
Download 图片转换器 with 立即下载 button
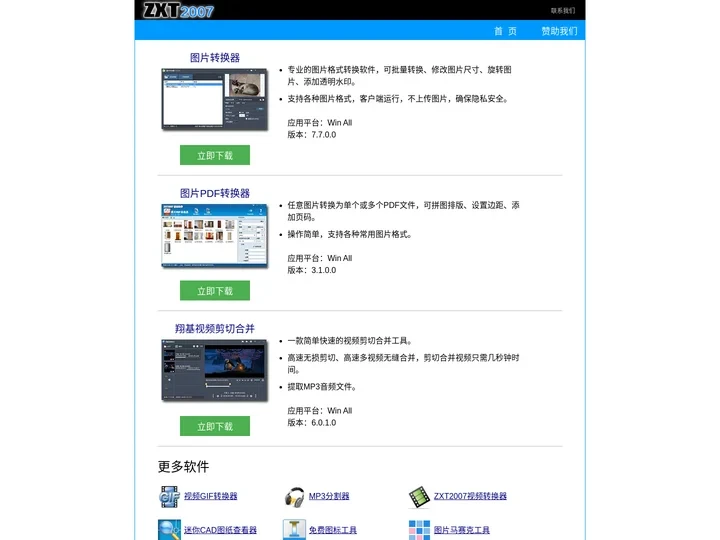215,155
